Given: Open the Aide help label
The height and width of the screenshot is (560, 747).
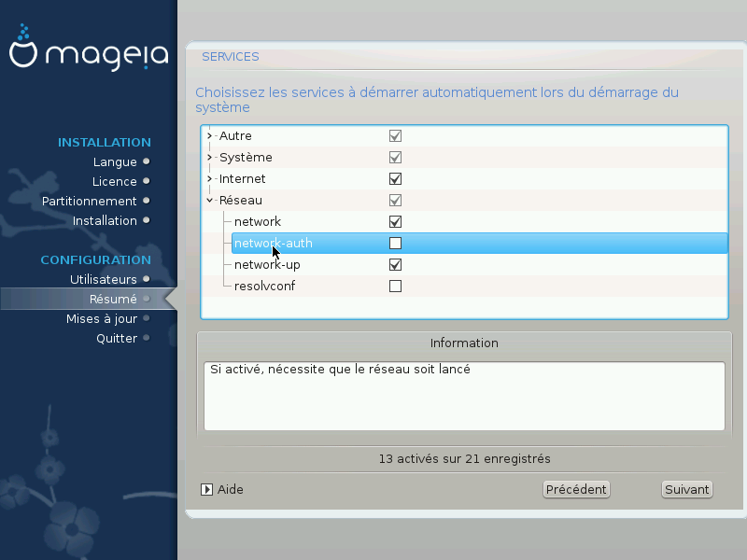Looking at the screenshot, I should [230, 489].
